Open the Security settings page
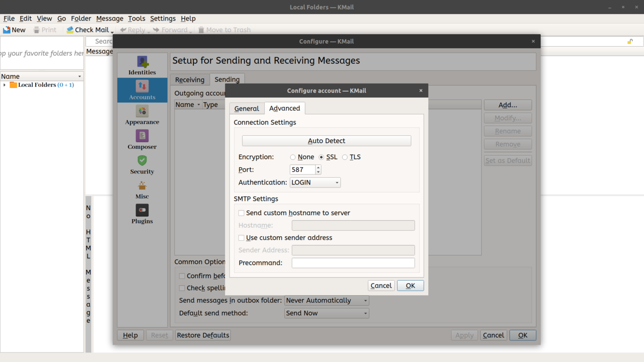644x362 pixels. 142,164
